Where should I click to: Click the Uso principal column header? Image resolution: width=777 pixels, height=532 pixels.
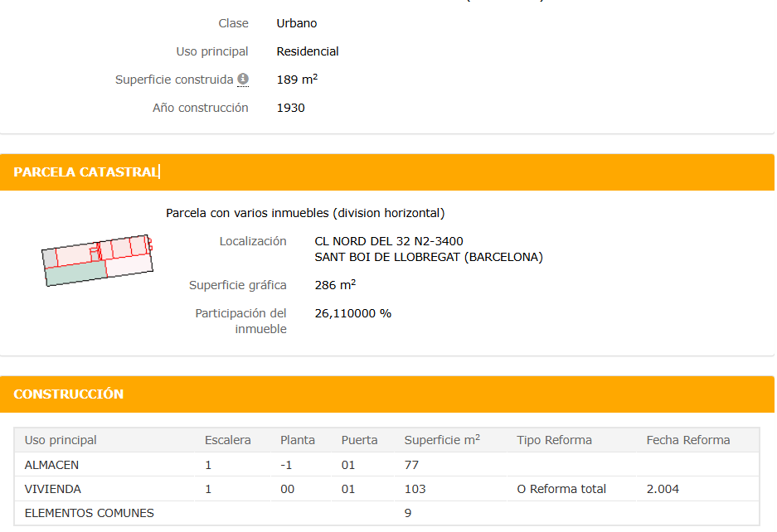click(61, 440)
